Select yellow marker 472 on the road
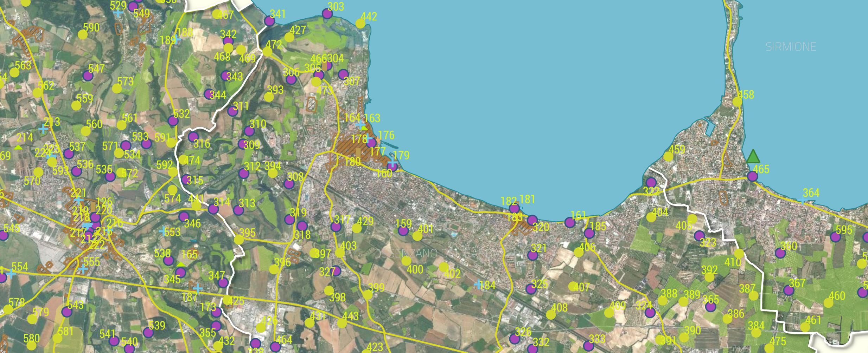868x353 pixels. [x=267, y=52]
